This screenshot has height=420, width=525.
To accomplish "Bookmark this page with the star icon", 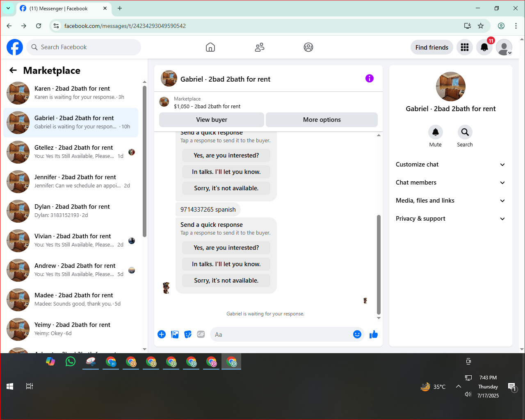I will [481, 26].
